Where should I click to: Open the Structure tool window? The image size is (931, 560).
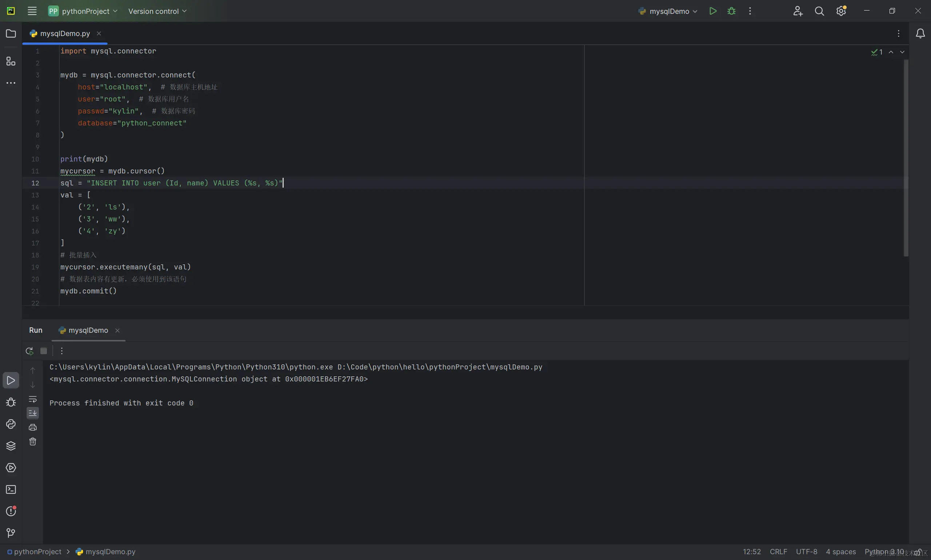pos(11,61)
